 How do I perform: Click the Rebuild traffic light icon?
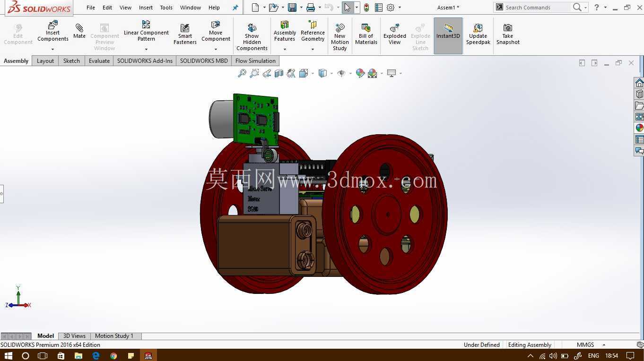[x=366, y=8]
